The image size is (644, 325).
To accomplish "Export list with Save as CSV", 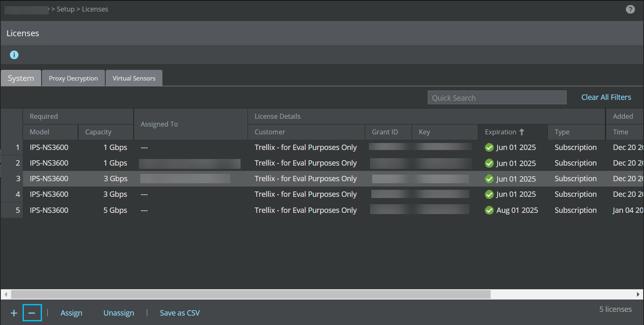I will [180, 313].
